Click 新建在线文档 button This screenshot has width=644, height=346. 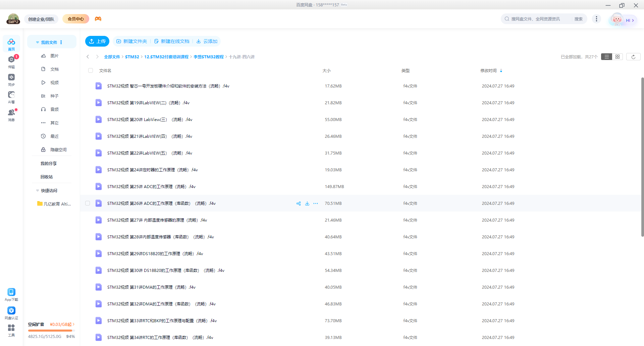[x=172, y=41]
